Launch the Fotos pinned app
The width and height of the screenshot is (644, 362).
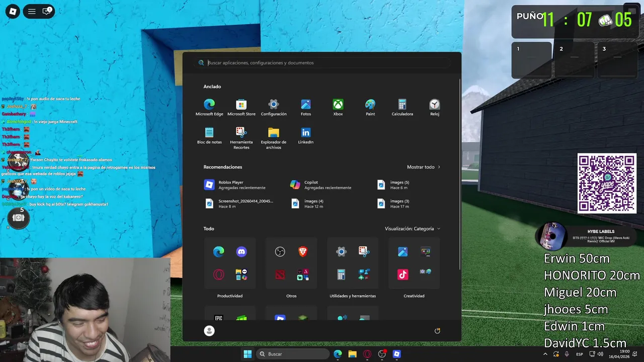306,108
